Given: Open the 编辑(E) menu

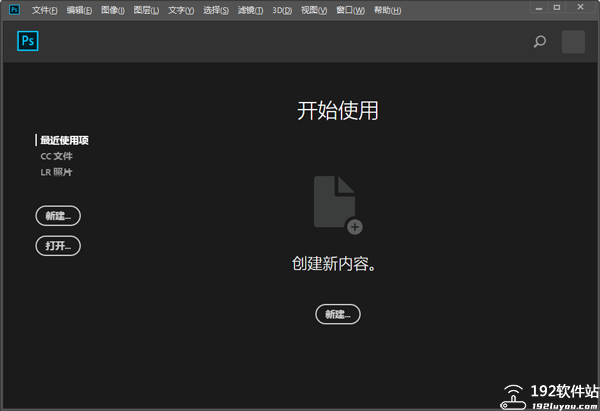Looking at the screenshot, I should click(x=80, y=10).
